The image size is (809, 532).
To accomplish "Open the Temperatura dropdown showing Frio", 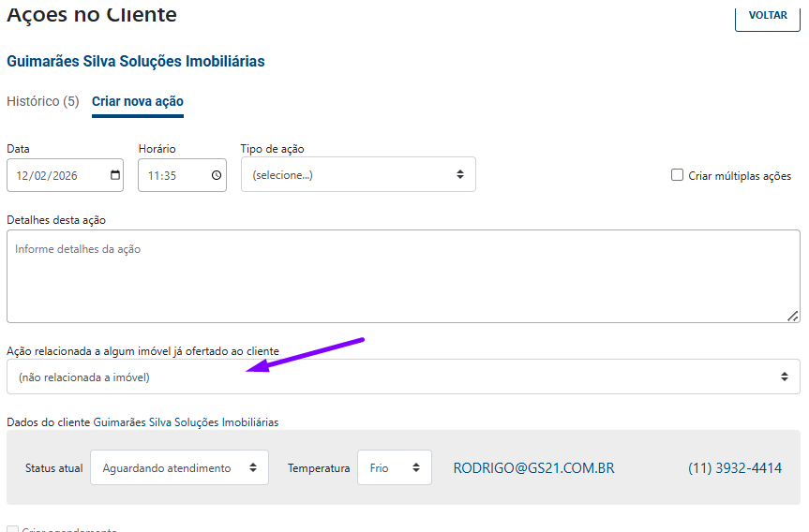I will 394,468.
